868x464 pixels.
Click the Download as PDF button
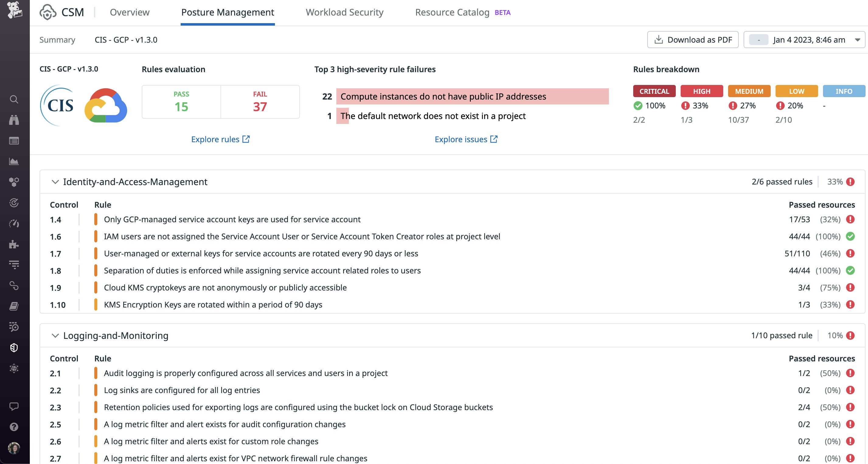(x=693, y=40)
